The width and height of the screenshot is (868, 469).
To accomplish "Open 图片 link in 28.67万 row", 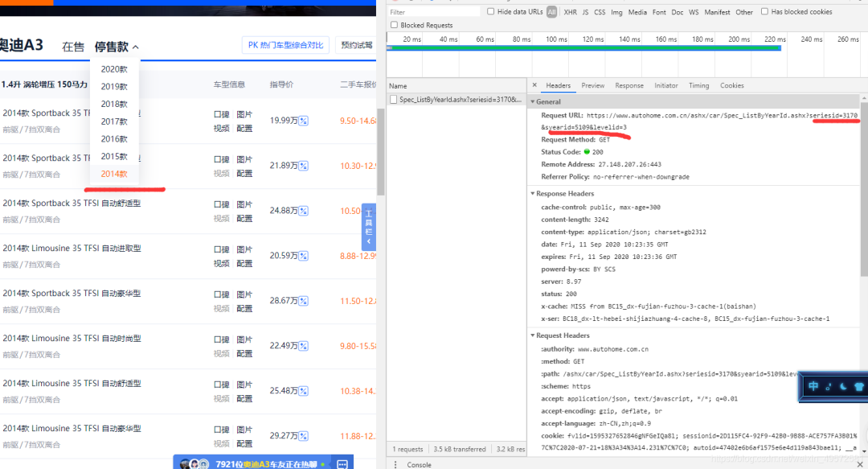I will 244,294.
